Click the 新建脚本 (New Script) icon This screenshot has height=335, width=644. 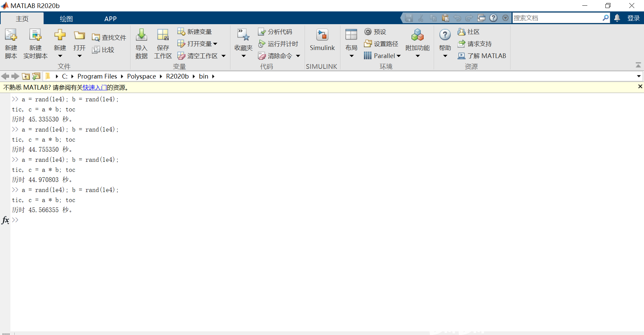(11, 35)
